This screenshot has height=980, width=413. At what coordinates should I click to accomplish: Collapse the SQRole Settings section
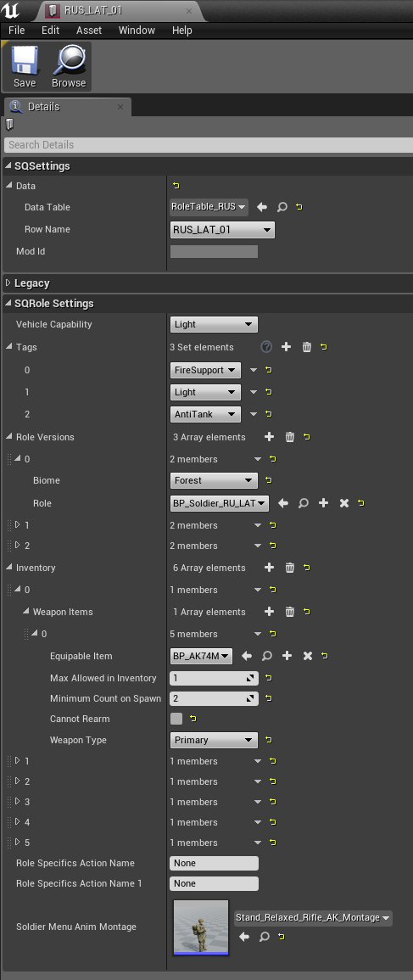pyautogui.click(x=8, y=303)
